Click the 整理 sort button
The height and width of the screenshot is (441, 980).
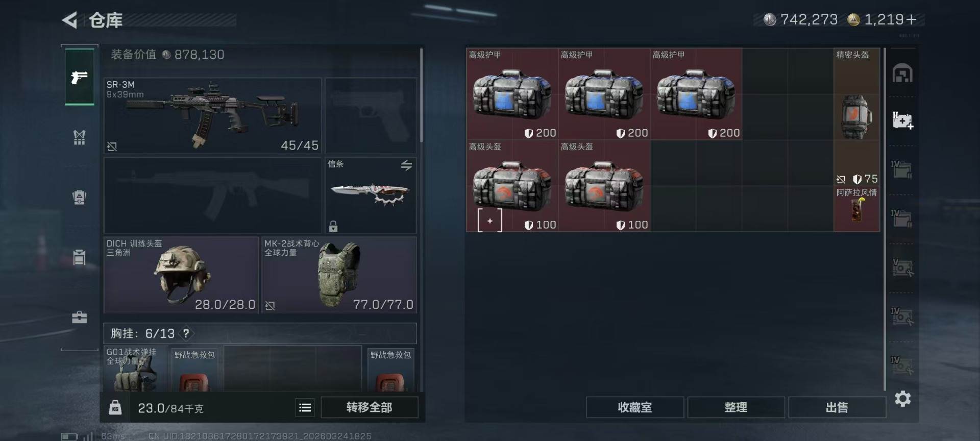(x=736, y=407)
